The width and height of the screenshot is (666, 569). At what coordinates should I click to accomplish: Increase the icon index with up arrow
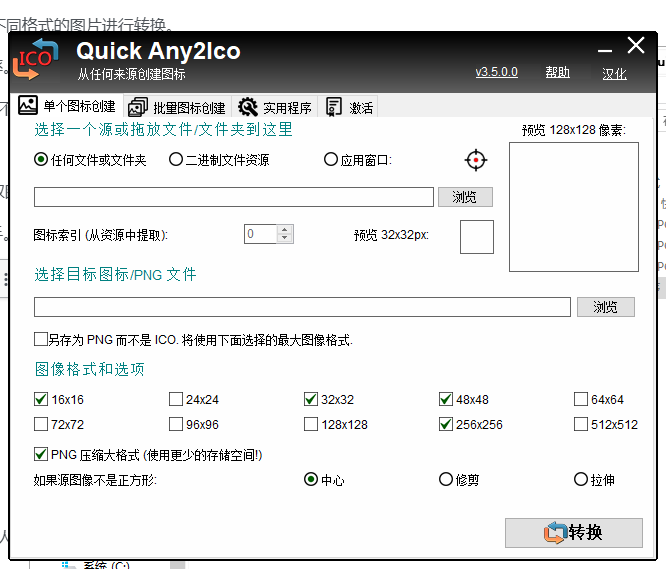[285, 229]
